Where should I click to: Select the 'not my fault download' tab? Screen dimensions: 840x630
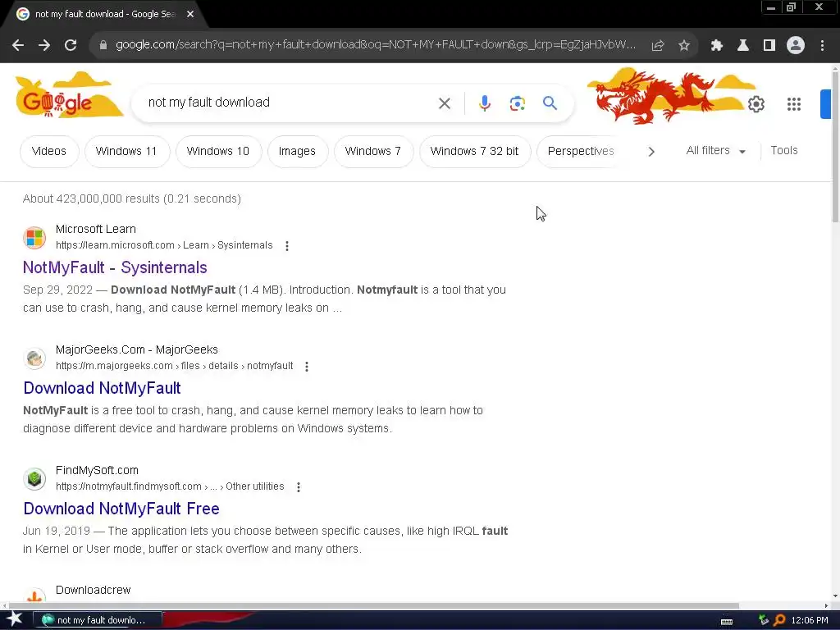tap(104, 15)
